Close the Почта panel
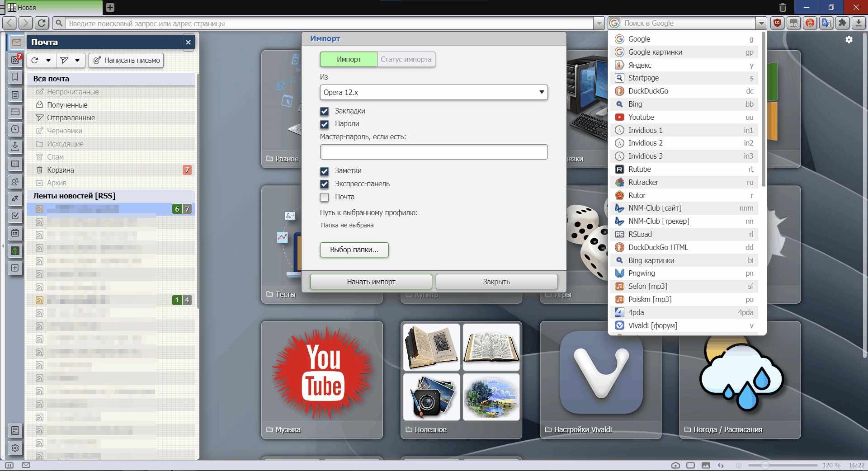This screenshot has width=868, height=471. (x=188, y=42)
